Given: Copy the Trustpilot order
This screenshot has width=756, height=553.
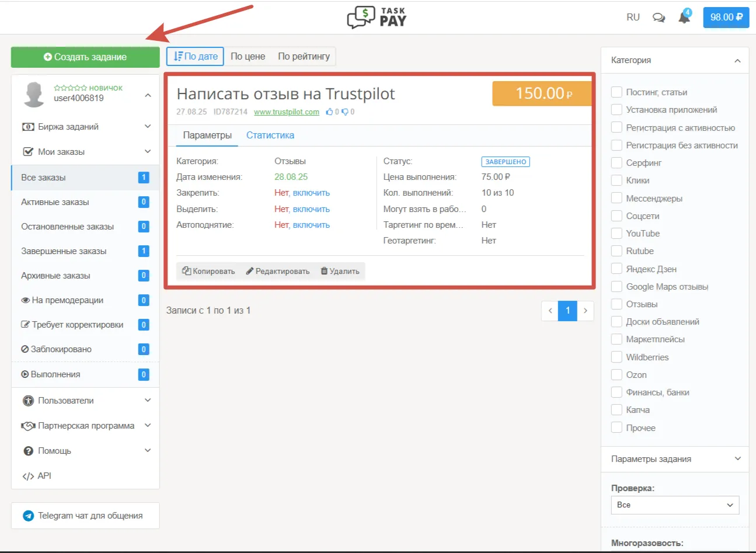Looking at the screenshot, I should 208,271.
